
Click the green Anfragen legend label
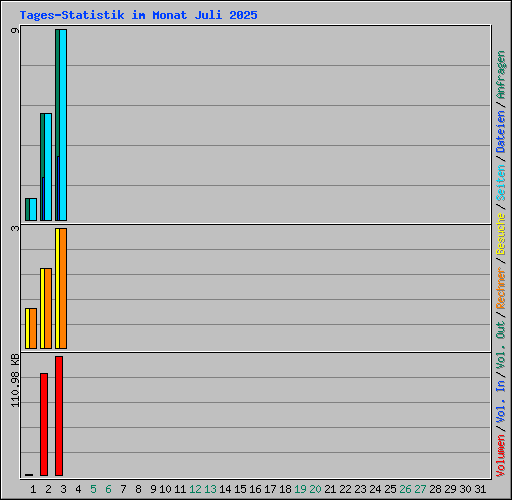(500, 75)
